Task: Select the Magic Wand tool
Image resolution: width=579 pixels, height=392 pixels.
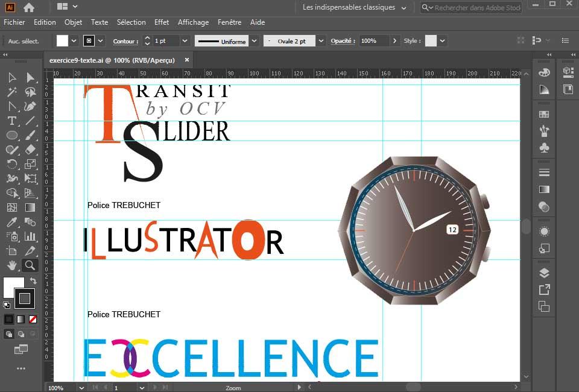Action: [12, 92]
